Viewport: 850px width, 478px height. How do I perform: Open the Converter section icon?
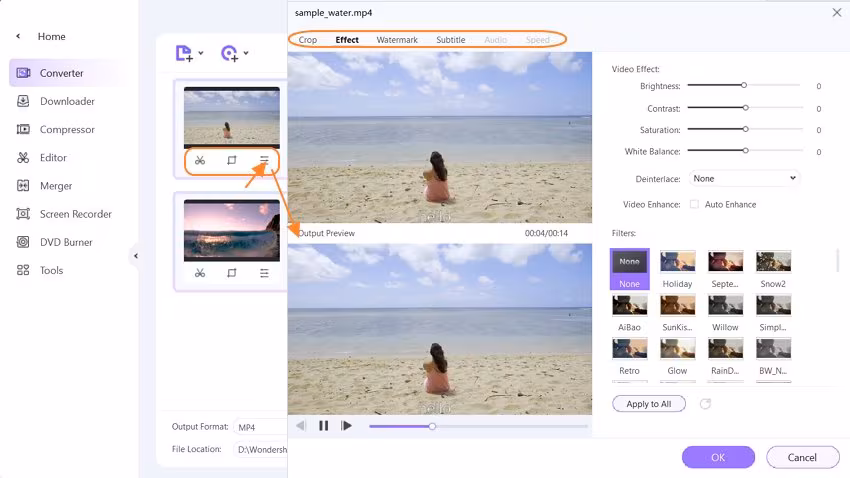[23, 73]
